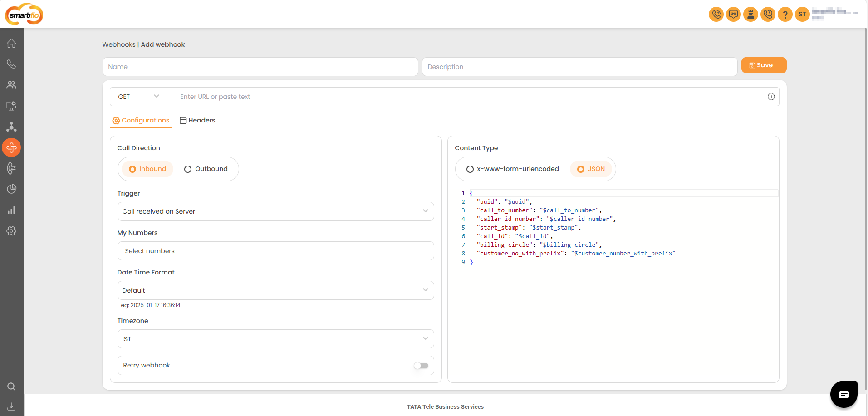
Task: Select the Inbound call direction
Action: 147,169
